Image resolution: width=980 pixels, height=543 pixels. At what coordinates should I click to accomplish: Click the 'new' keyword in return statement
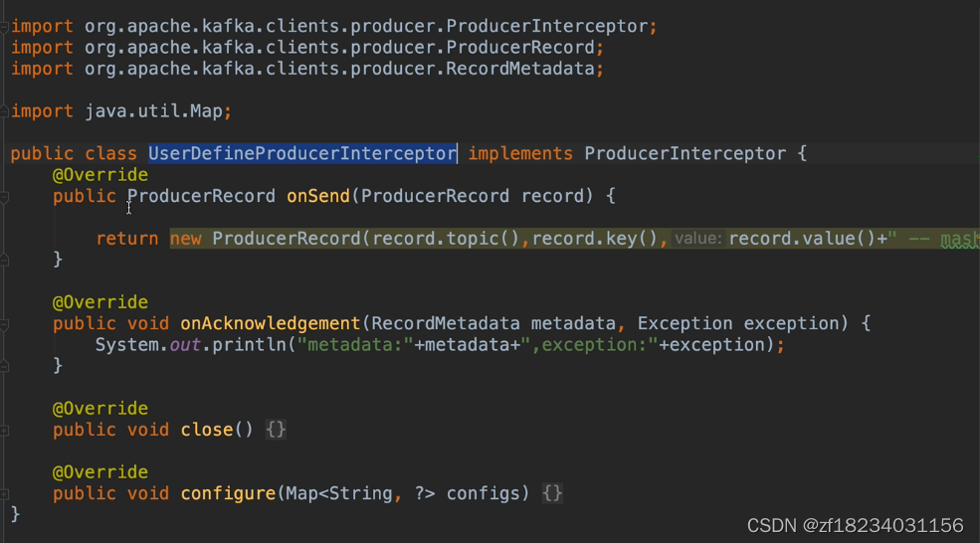tap(186, 239)
